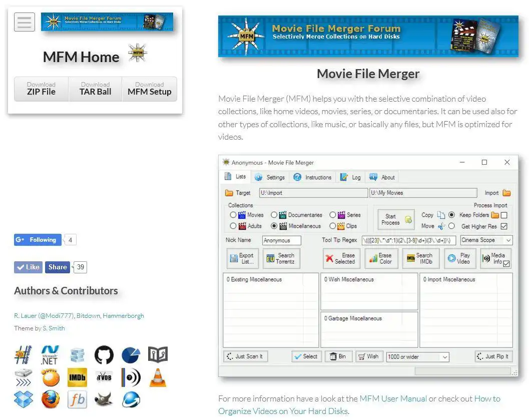Choose the Move radio option
This screenshot has width=529, height=420.
[452, 226]
